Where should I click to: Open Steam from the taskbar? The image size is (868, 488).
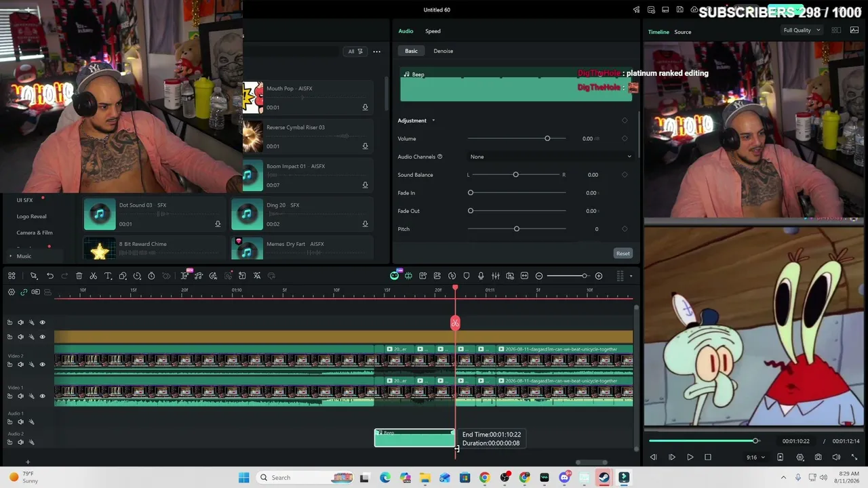pos(604,478)
